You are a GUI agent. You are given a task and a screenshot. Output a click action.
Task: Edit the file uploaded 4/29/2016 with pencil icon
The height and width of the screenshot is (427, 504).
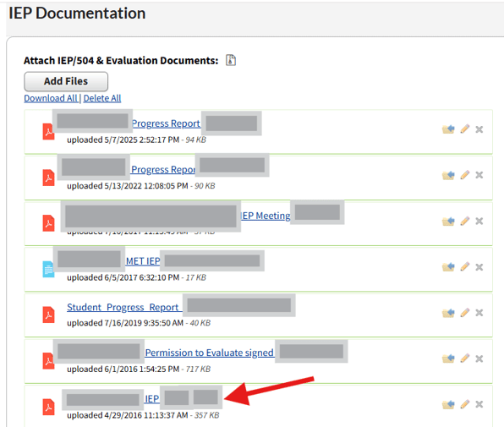[x=465, y=404]
